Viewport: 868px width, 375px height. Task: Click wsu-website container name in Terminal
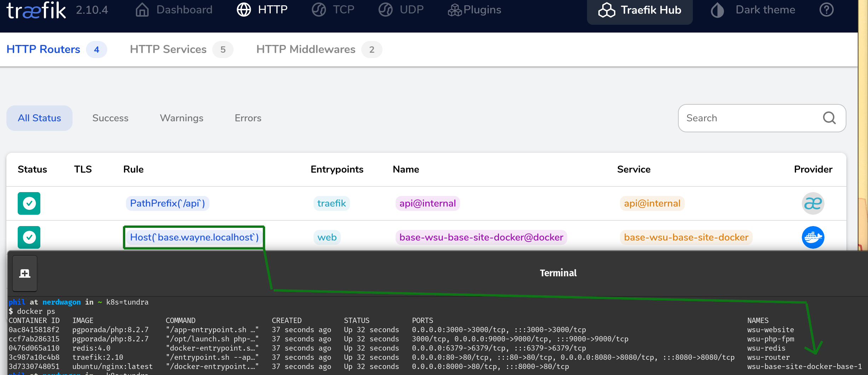pyautogui.click(x=770, y=330)
